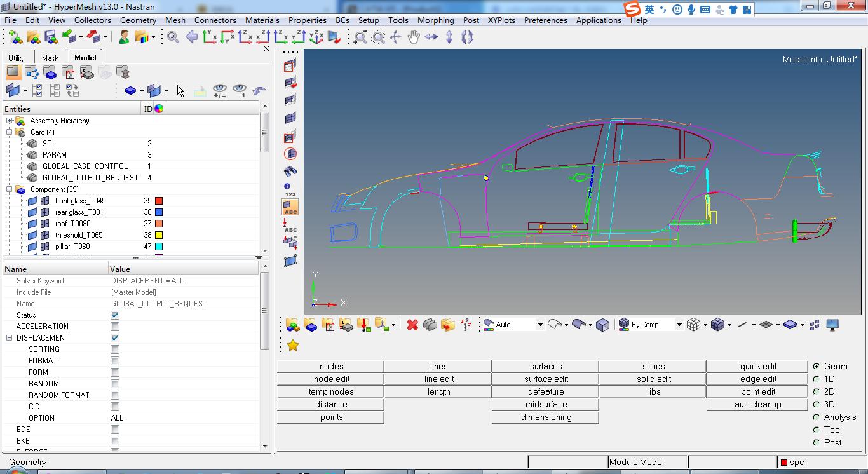This screenshot has width=868, height=474.
Task: Open the User Profiles icon
Action: 124,37
